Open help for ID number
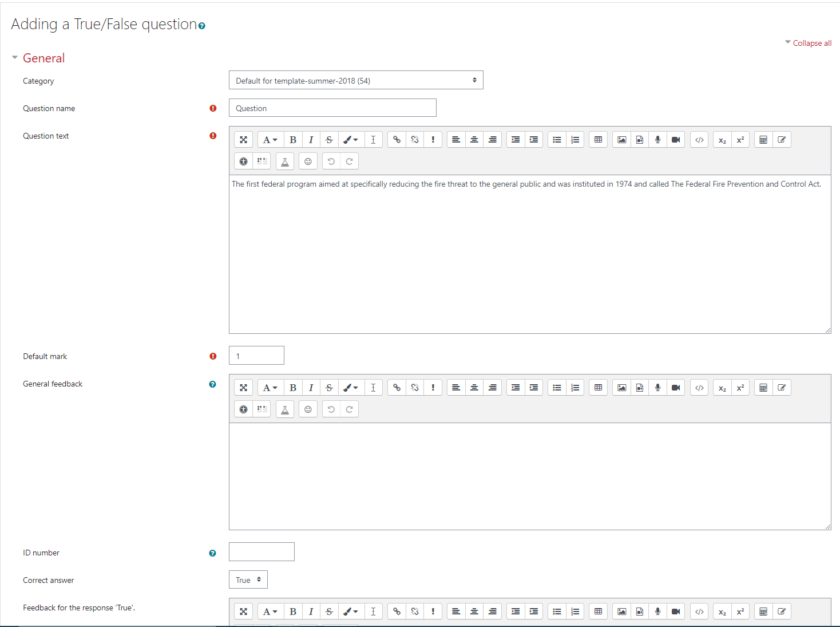This screenshot has height=627, width=840. pyautogui.click(x=212, y=553)
